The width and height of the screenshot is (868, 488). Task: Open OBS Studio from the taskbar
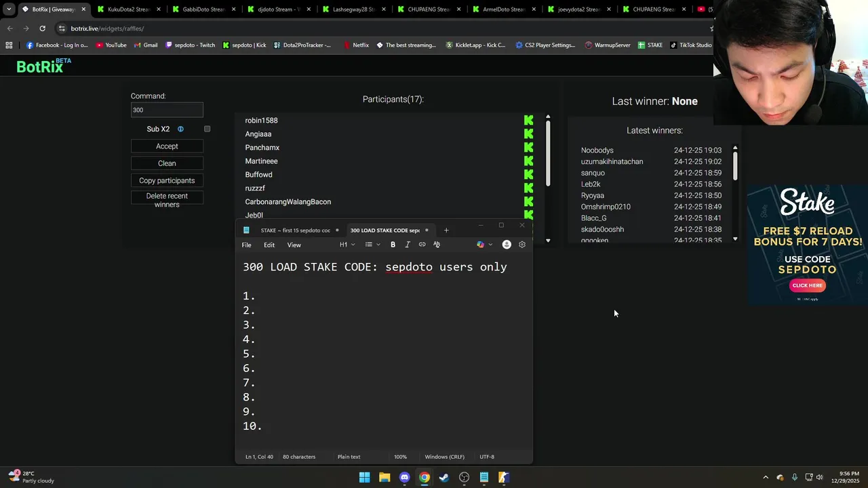pyautogui.click(x=464, y=477)
